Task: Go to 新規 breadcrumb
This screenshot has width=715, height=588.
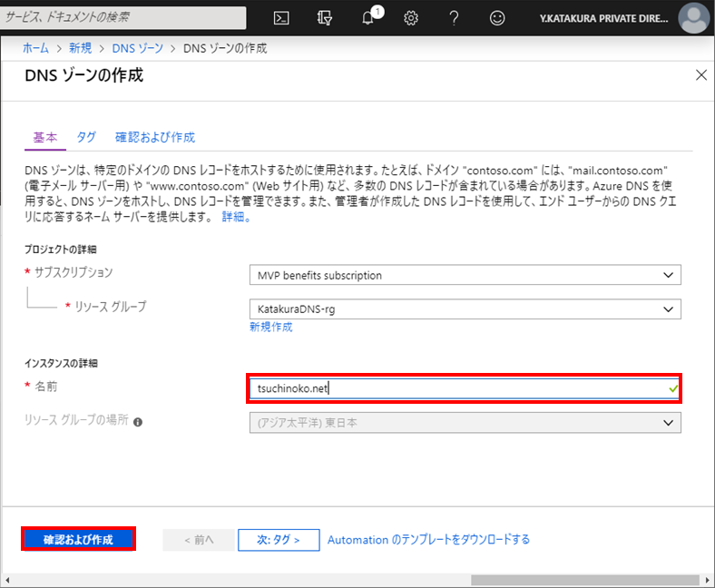Action: coord(80,48)
